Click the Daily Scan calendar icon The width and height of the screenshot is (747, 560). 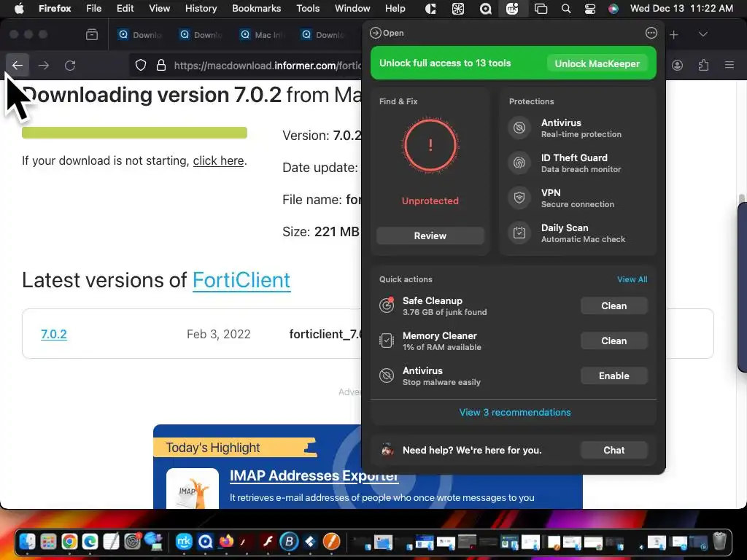pyautogui.click(x=519, y=233)
